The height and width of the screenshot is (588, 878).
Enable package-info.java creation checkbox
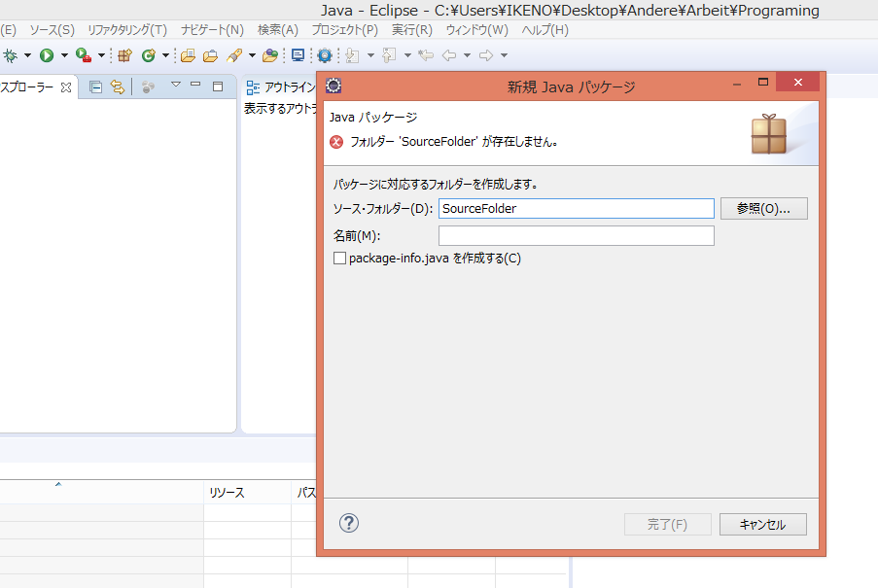pos(339,258)
